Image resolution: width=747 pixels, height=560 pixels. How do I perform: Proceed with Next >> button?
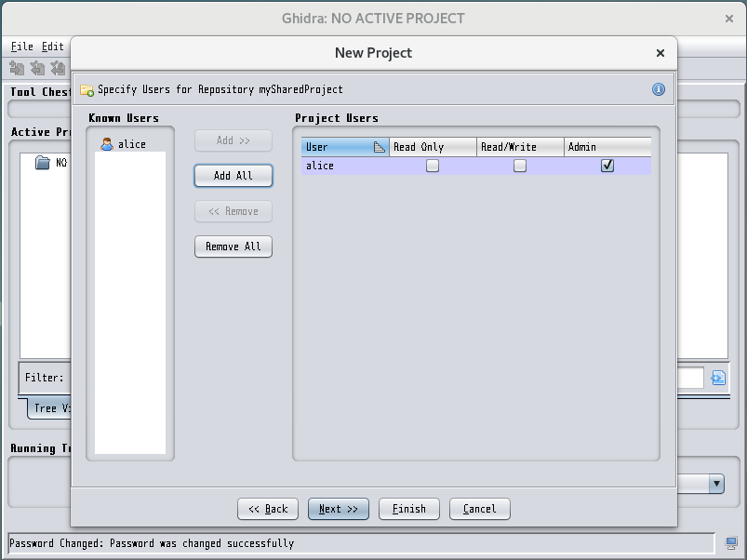coord(339,509)
